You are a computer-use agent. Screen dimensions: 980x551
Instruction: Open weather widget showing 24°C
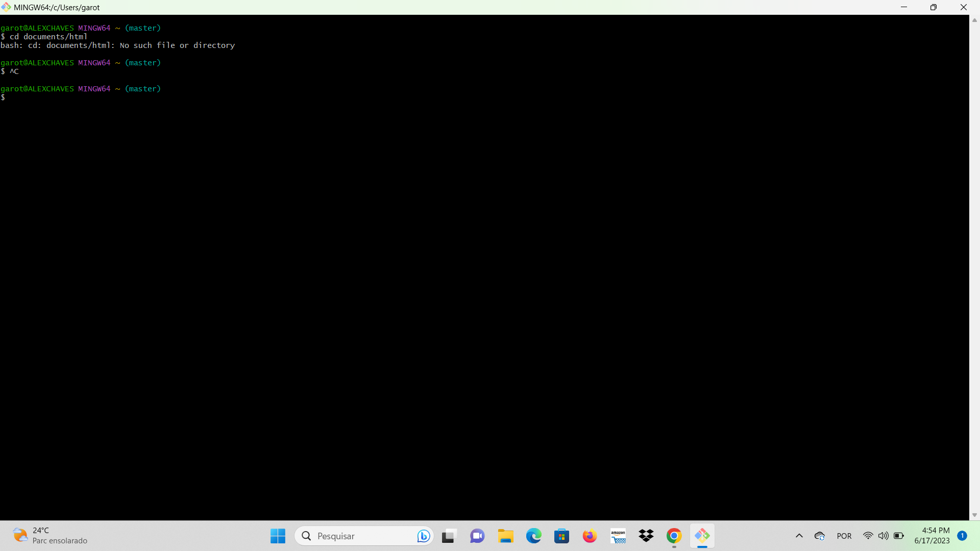click(x=50, y=536)
